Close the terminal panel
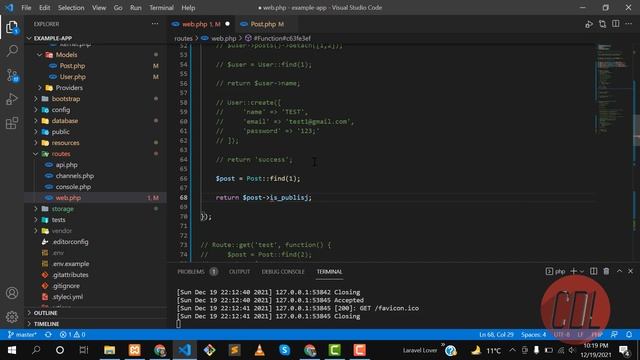Screen dimensions: 640x360 (x=631, y=271)
